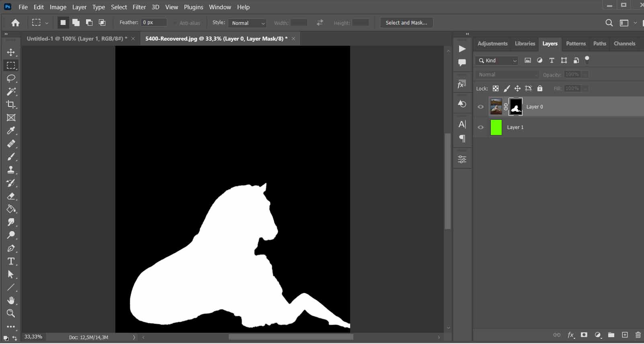Hide Layer 0 using its eye icon
Image resolution: width=644 pixels, height=344 pixels.
480,107
